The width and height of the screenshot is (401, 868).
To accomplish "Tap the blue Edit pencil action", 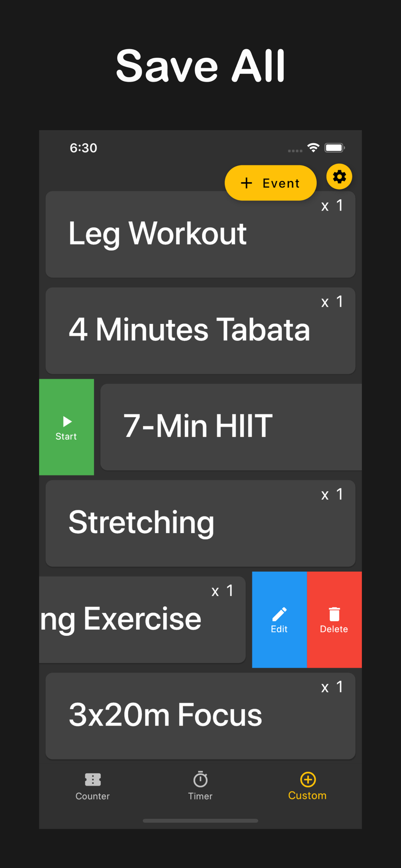I will coord(279,619).
